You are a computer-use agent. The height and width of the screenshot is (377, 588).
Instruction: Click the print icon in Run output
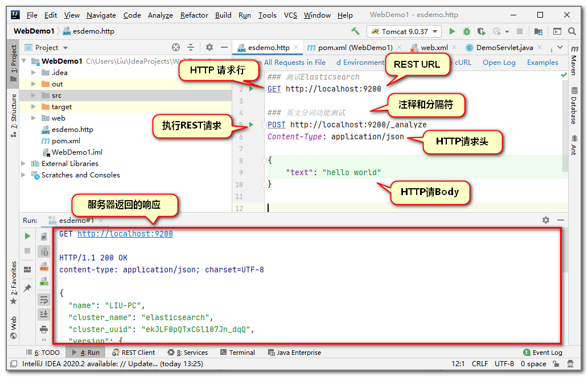tap(44, 330)
